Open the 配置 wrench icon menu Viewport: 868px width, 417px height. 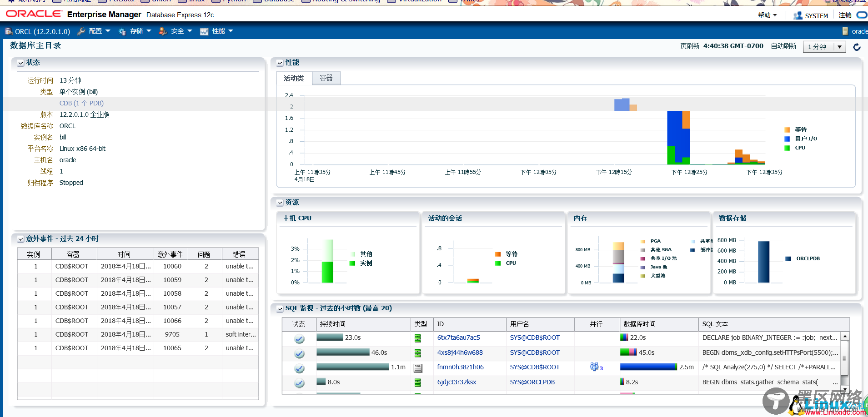click(x=81, y=31)
